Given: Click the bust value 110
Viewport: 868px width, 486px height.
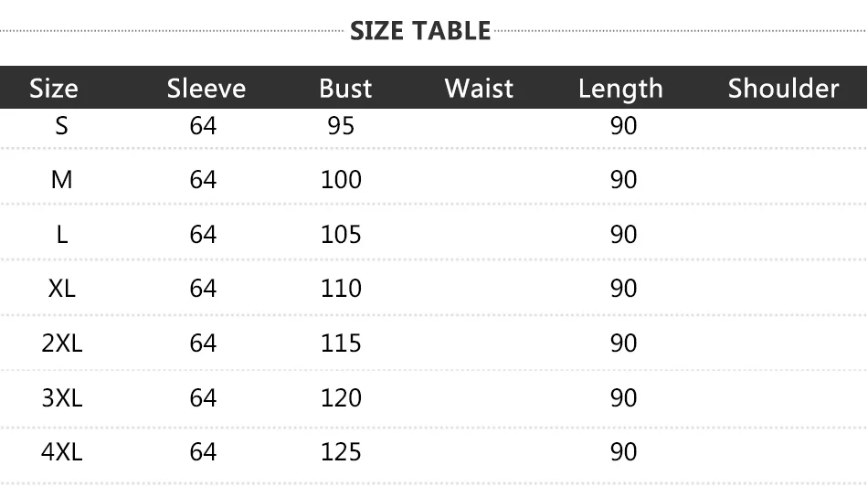Looking at the screenshot, I should point(341,289).
